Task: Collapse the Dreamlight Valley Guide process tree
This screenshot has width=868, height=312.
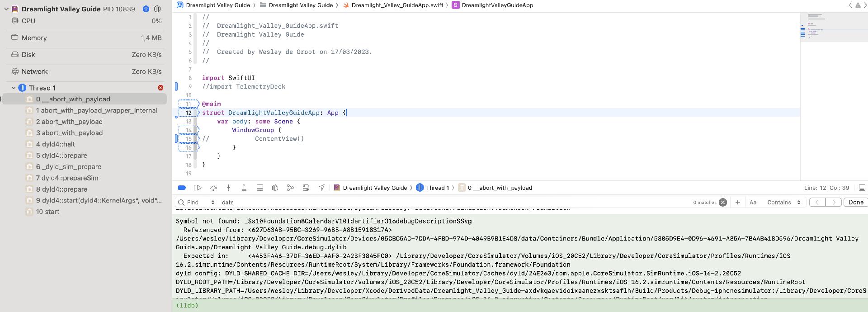Action: coord(7,9)
